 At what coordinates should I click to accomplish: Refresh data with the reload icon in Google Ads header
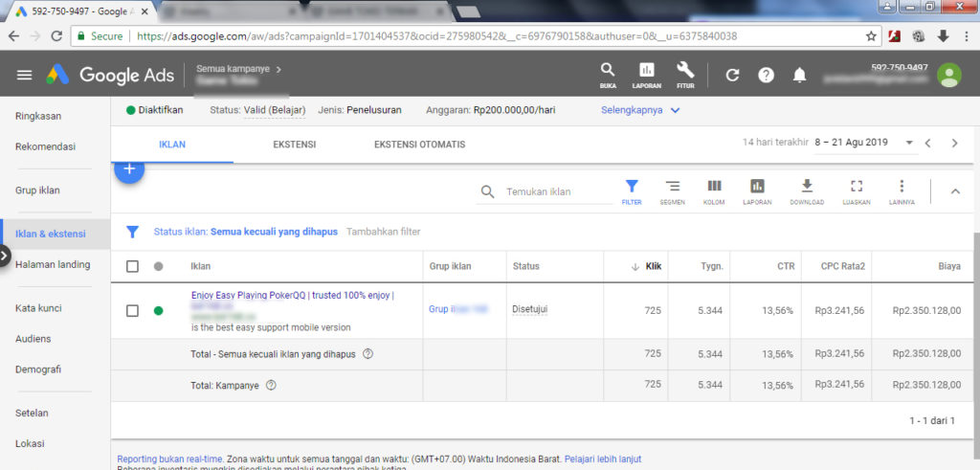coord(732,75)
